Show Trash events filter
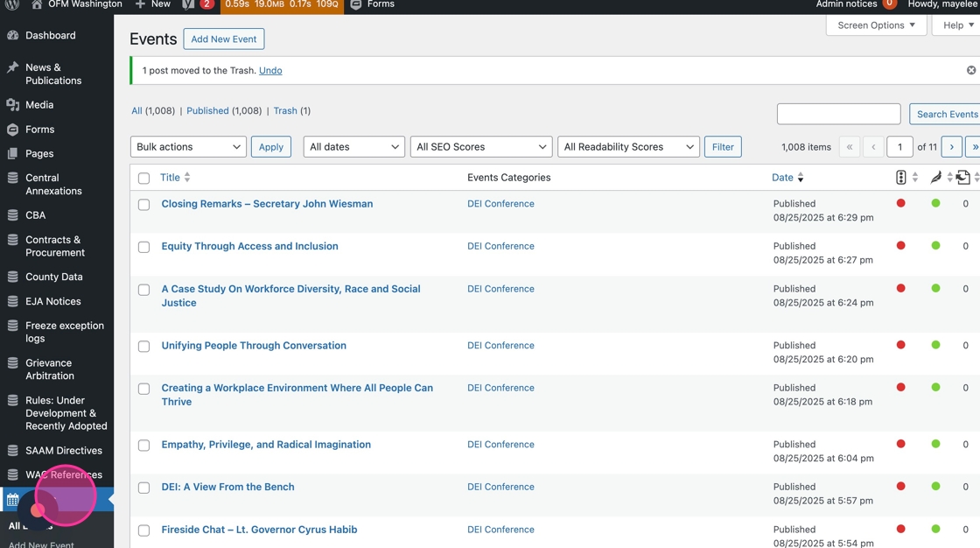 tap(285, 110)
